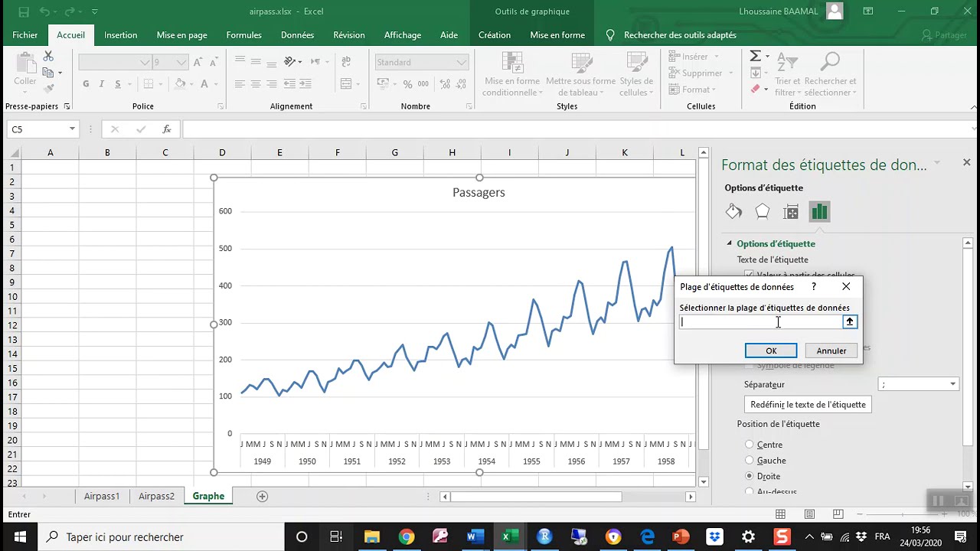Open PowerPoint from the taskbar

680,536
